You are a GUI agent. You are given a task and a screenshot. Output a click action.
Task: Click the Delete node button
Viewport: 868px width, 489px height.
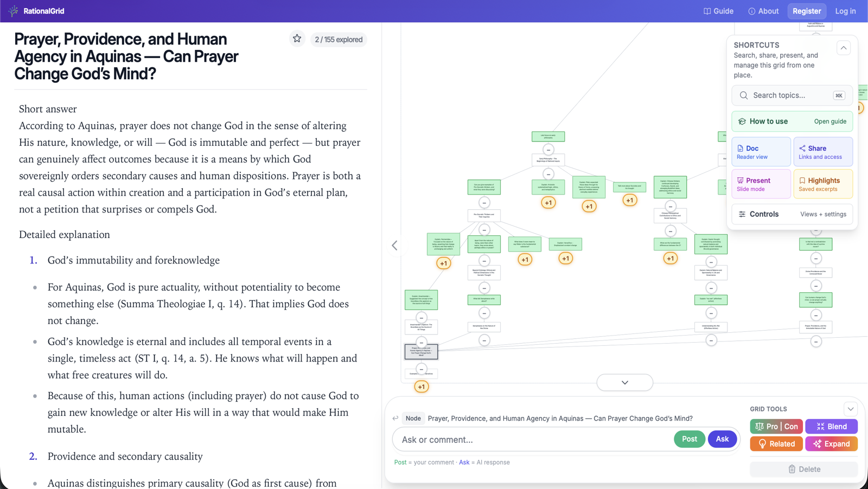(x=803, y=469)
